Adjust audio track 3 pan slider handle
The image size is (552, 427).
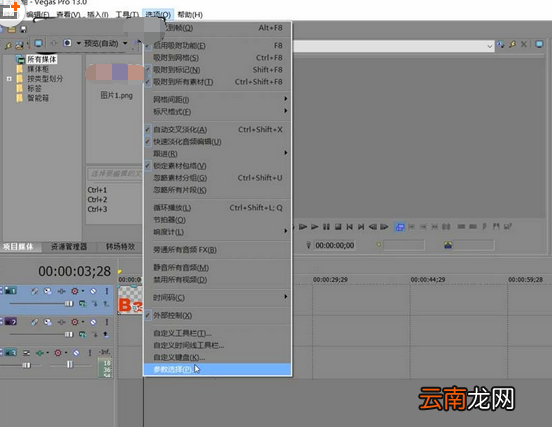point(70,364)
